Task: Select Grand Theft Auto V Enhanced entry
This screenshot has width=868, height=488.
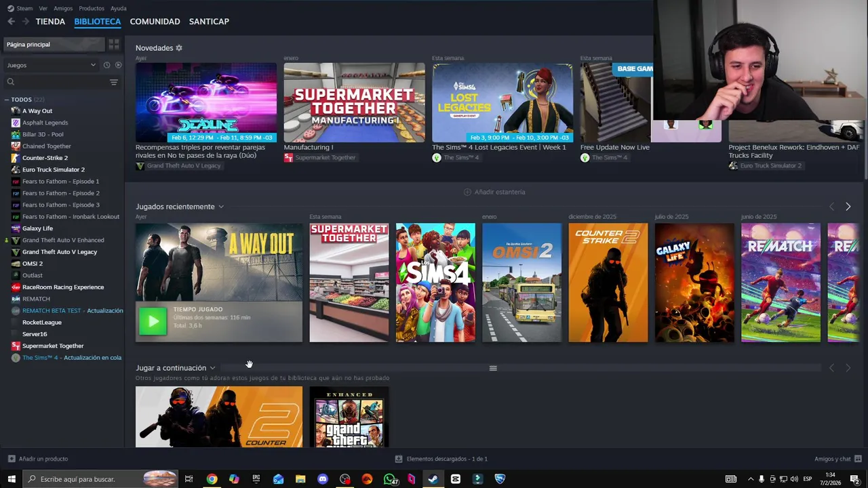Action: point(63,240)
